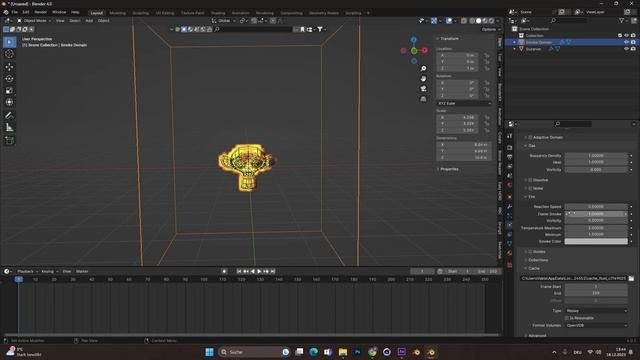Switch to the Shading workspace tab
The width and height of the screenshot is (640, 360).
tap(218, 13)
